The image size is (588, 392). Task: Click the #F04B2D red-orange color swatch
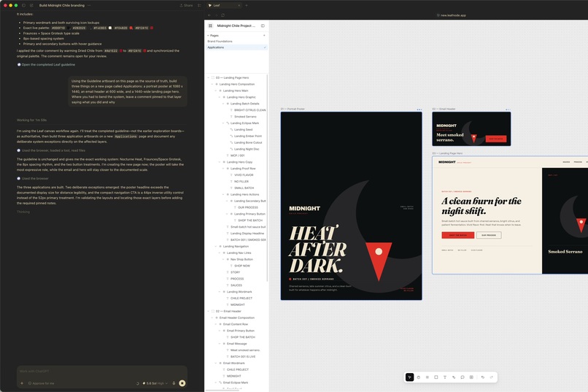[x=131, y=28]
